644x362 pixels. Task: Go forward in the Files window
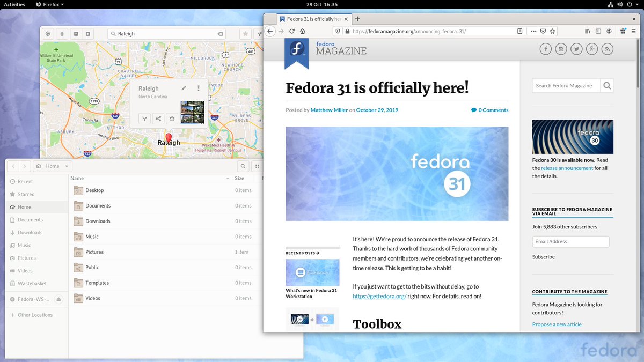24,166
